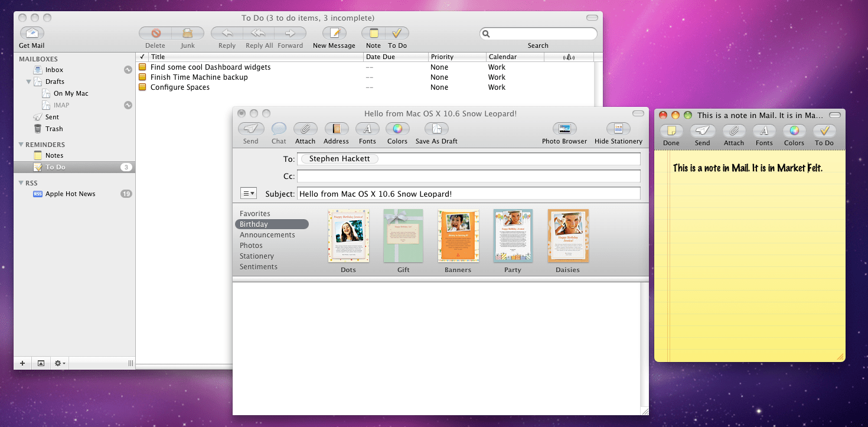Open Colors in the note window

(794, 131)
